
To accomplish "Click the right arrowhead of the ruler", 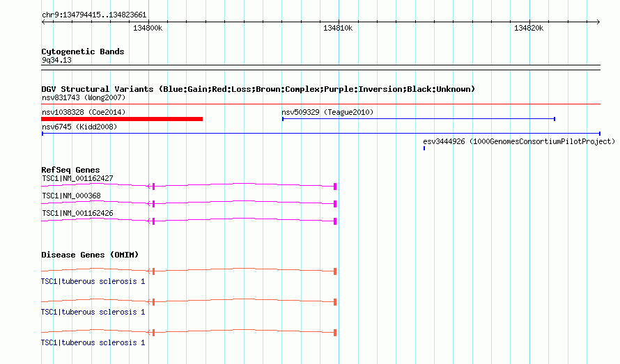I will (598, 22).
